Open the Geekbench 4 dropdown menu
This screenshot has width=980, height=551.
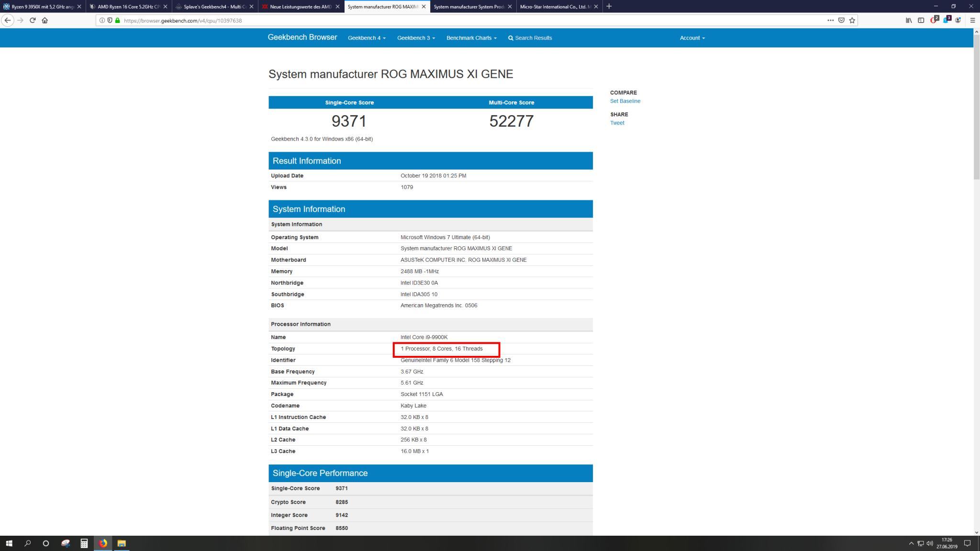[367, 38]
